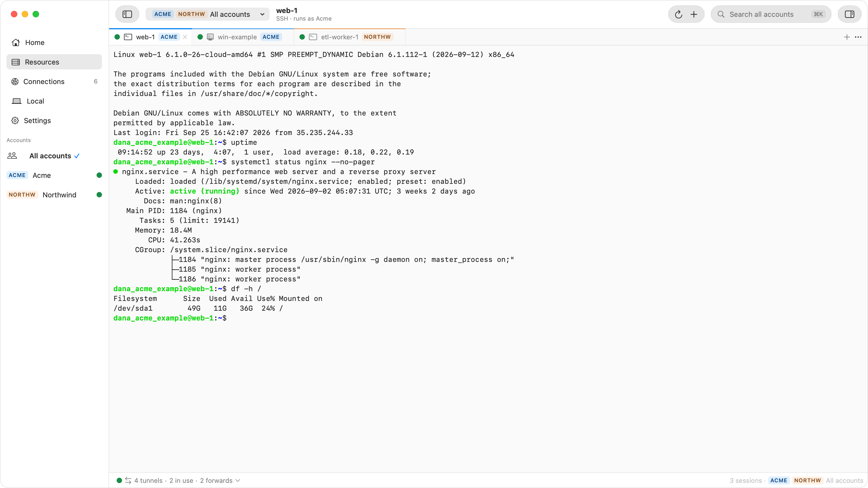This screenshot has height=488, width=868.
Task: Click the Home house icon in the sidebar
Action: click(x=15, y=43)
